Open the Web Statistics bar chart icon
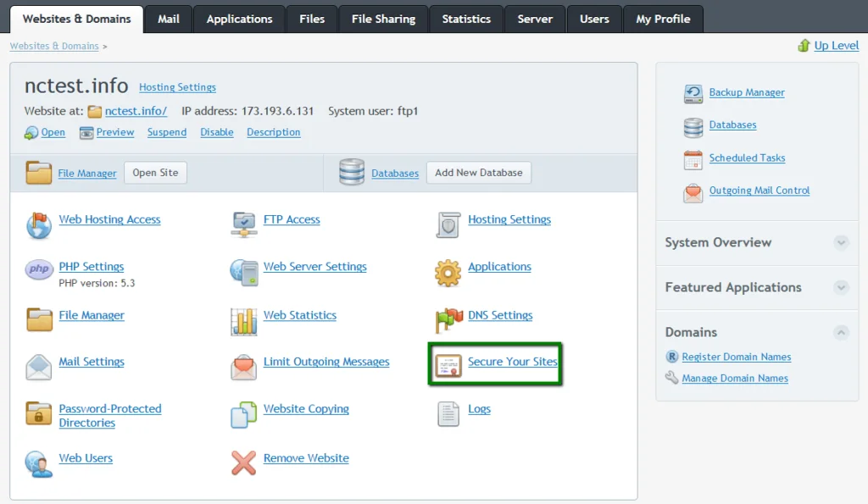The height and width of the screenshot is (504, 868). [244, 320]
